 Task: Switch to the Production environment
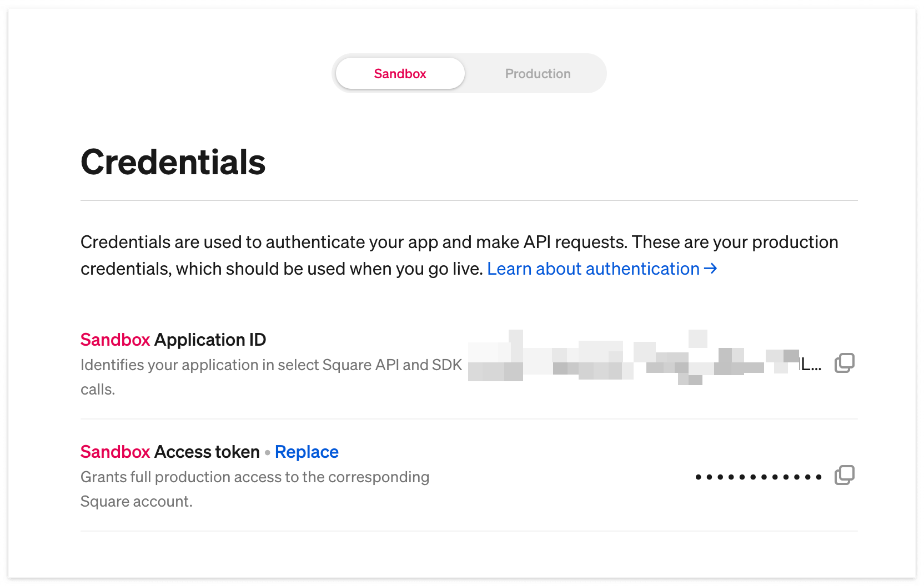point(538,74)
